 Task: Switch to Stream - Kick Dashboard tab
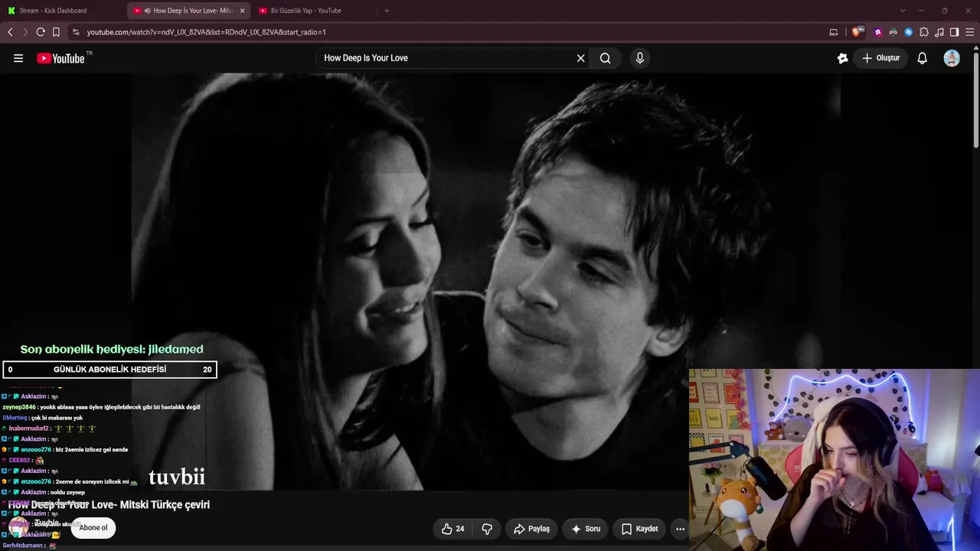click(x=63, y=11)
